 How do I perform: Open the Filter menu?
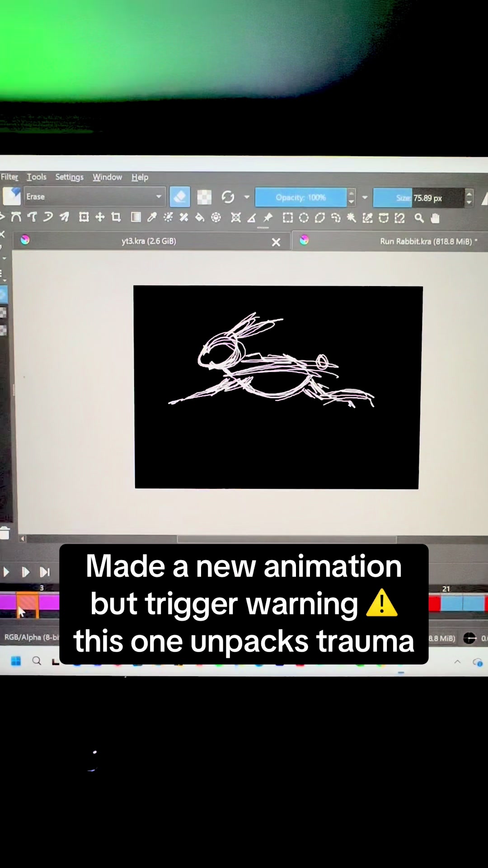point(9,177)
